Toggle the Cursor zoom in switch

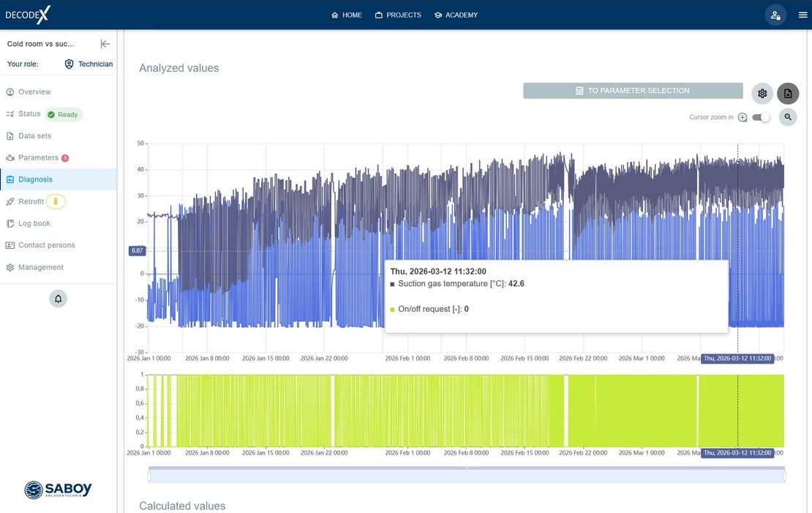(x=762, y=117)
